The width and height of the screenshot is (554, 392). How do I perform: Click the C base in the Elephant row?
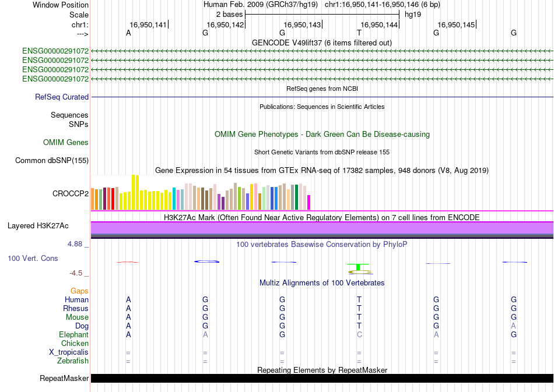(359, 334)
